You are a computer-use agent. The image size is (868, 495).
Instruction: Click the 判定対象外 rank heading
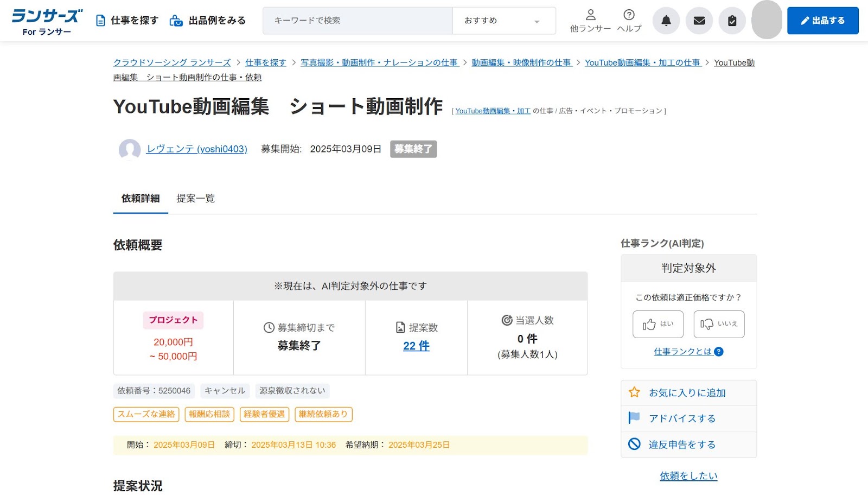(x=688, y=268)
